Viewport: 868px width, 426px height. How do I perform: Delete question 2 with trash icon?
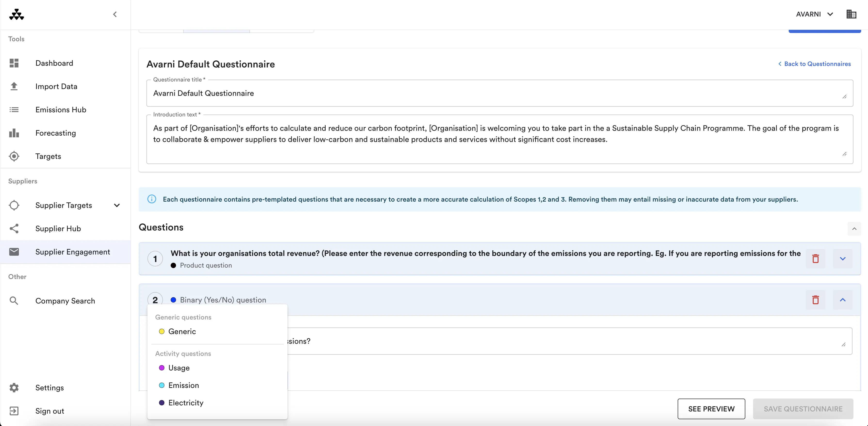point(815,300)
